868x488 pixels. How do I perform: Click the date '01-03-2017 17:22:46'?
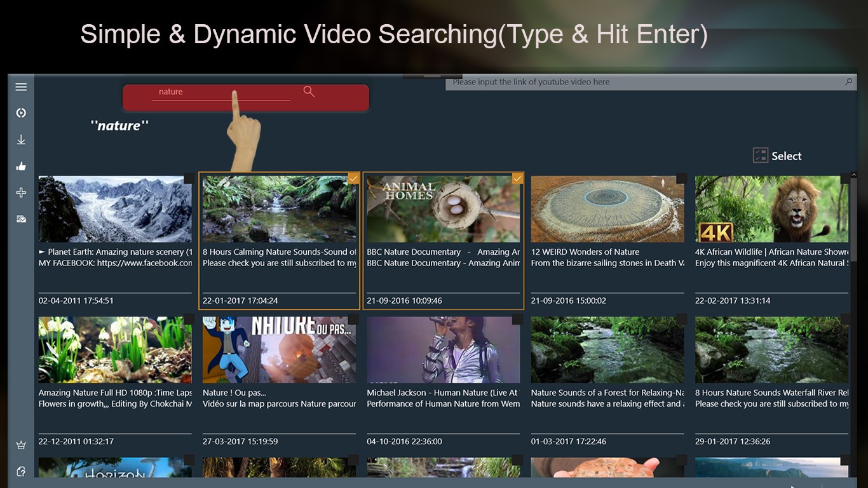point(569,441)
